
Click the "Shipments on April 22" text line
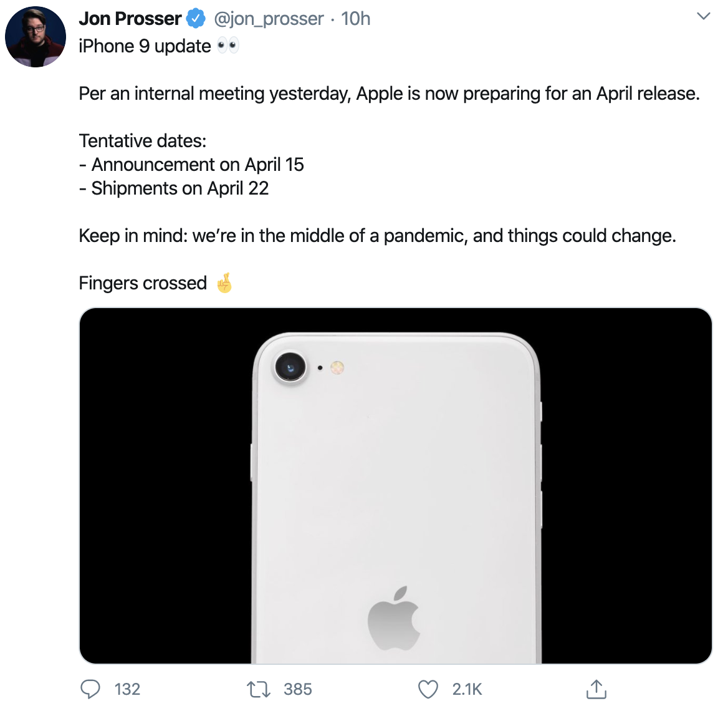click(x=180, y=188)
